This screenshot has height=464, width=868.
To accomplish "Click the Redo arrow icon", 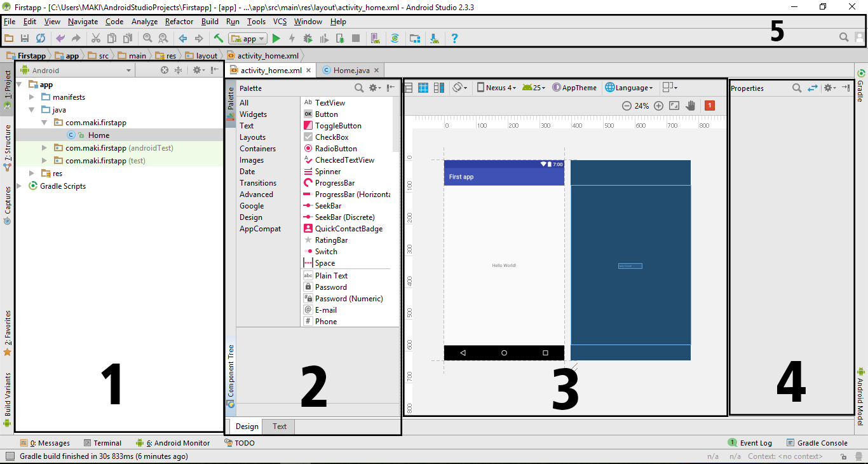I will click(x=76, y=38).
